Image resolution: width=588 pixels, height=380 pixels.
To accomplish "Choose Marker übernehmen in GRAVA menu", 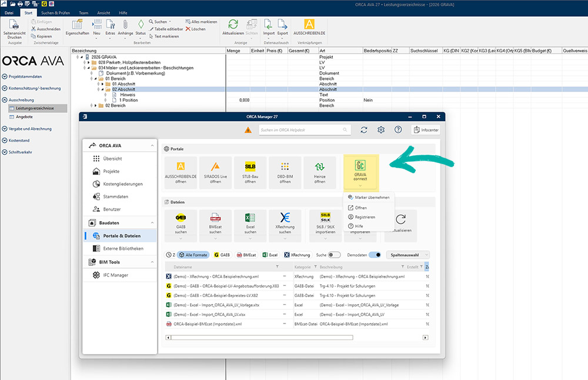I will point(369,197).
